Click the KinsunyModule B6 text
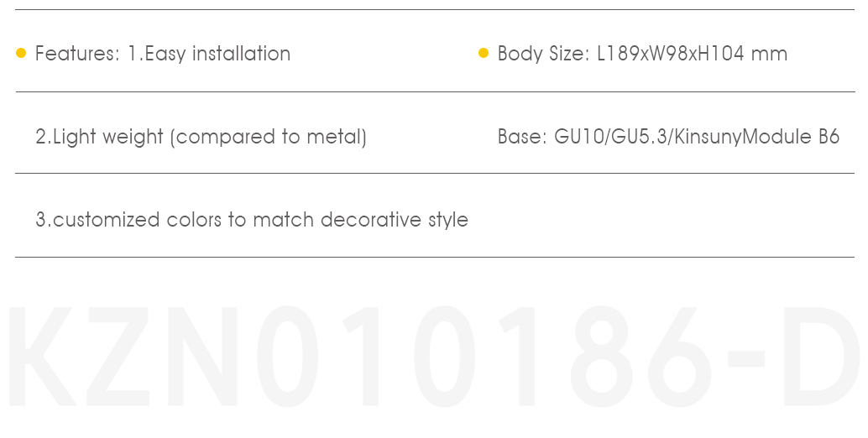 (756, 137)
